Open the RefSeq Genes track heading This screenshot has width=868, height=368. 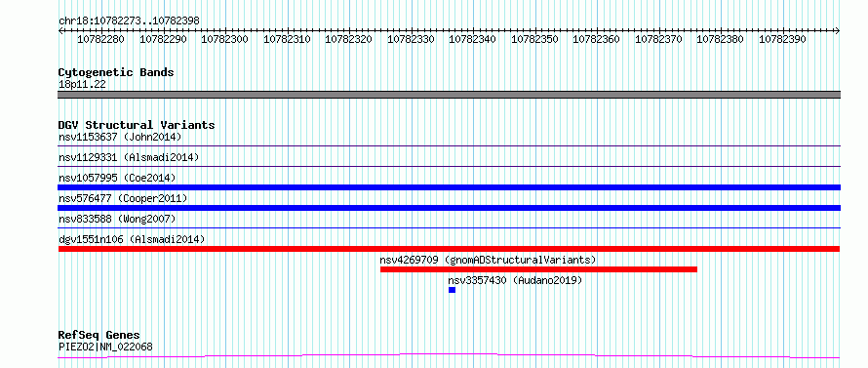coord(99,335)
